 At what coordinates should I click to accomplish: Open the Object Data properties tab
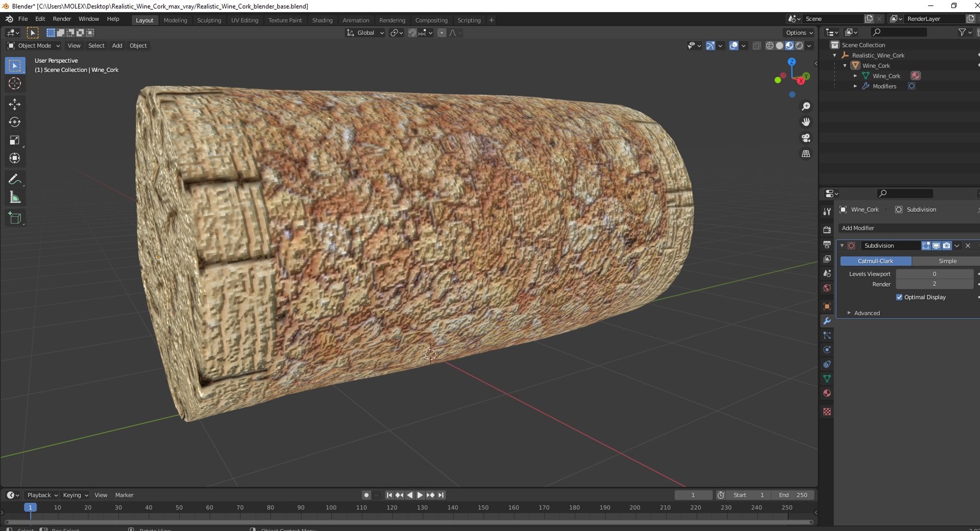click(827, 378)
